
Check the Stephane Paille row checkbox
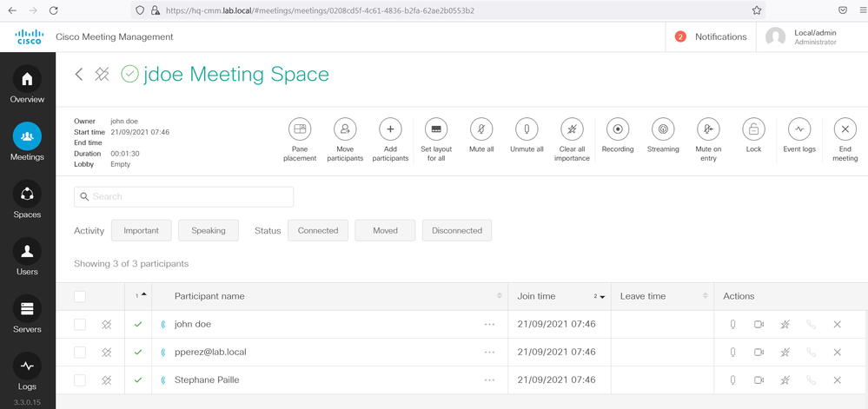[80, 379]
